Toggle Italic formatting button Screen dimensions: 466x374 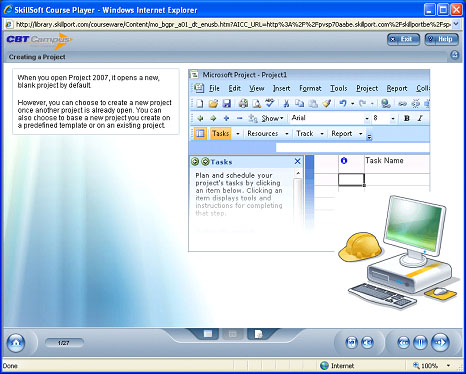420,118
